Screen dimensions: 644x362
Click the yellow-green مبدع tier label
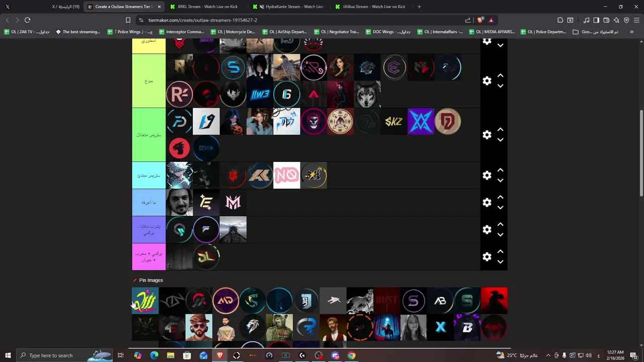click(x=148, y=81)
